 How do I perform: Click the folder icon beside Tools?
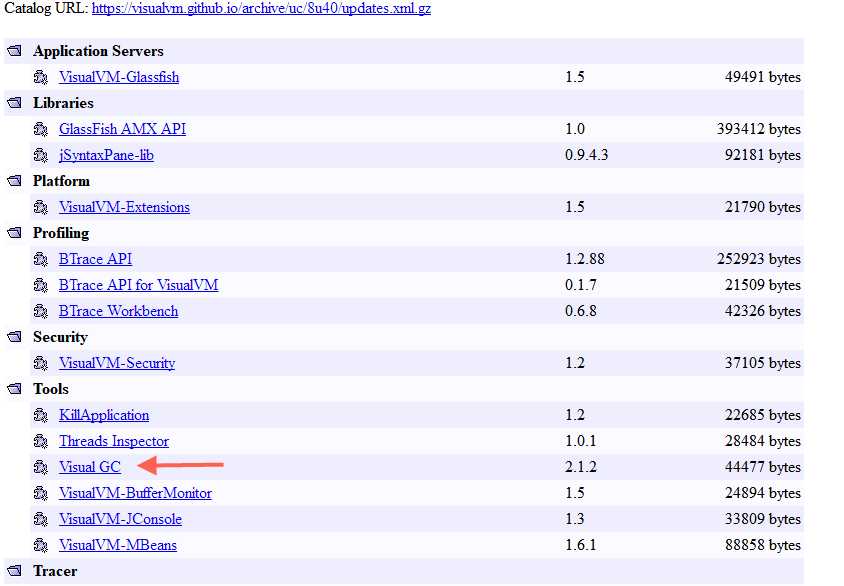[x=15, y=389]
